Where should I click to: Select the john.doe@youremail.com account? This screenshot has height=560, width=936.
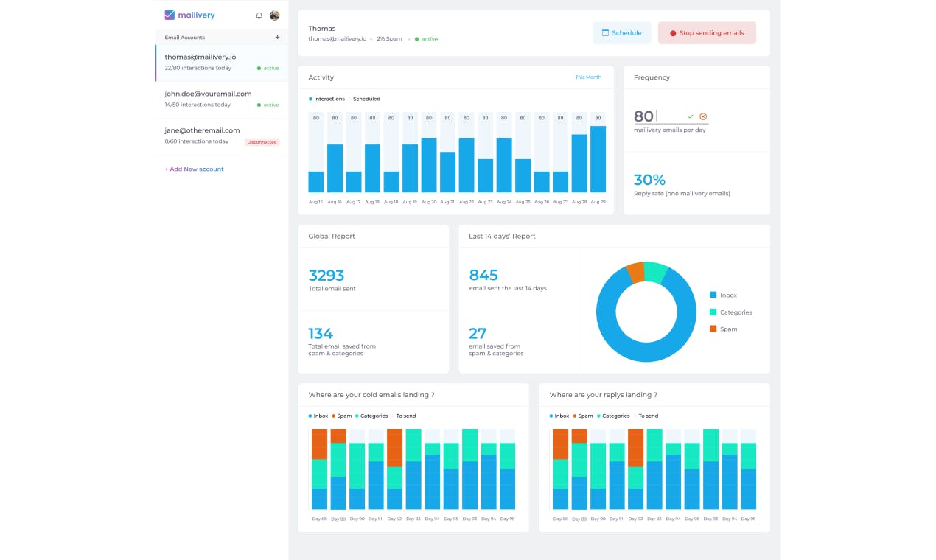[x=222, y=99]
